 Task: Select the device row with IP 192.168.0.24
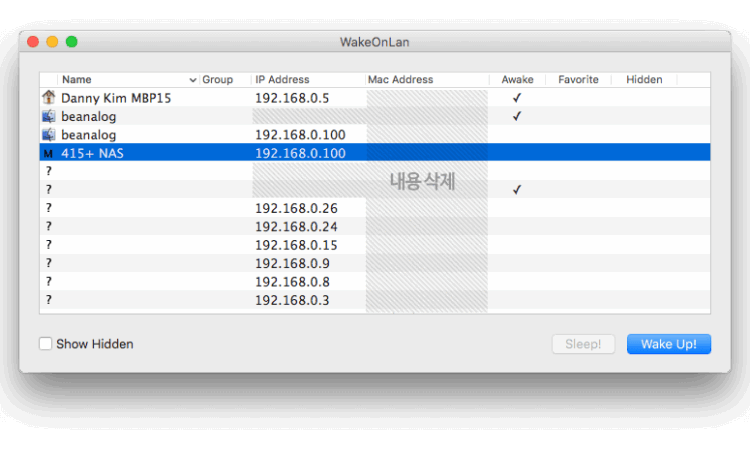click(x=282, y=227)
